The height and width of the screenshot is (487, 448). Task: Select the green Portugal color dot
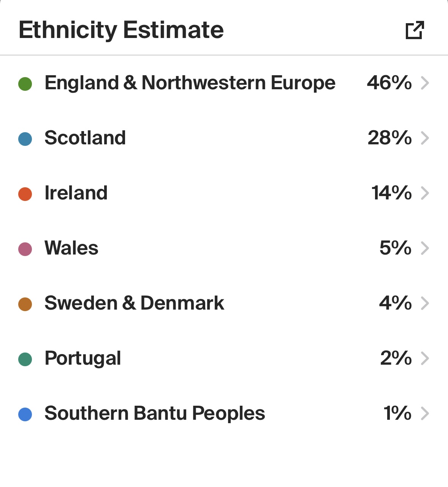[25, 359]
